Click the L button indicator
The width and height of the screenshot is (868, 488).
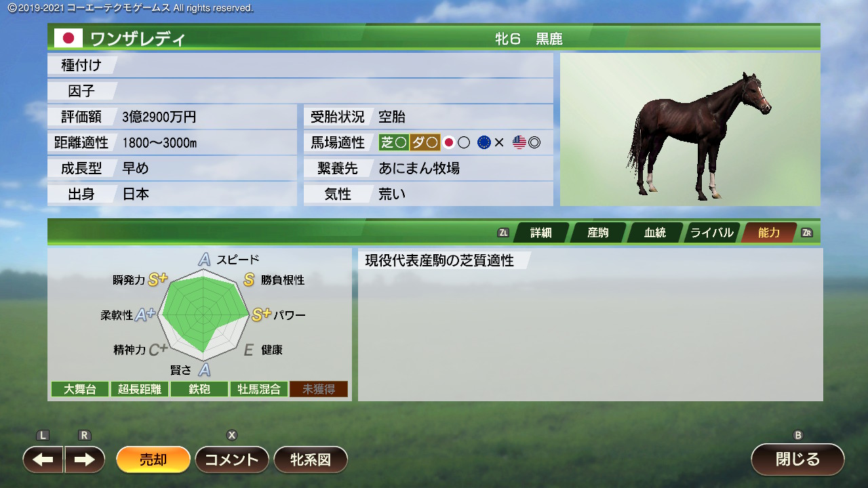point(43,435)
